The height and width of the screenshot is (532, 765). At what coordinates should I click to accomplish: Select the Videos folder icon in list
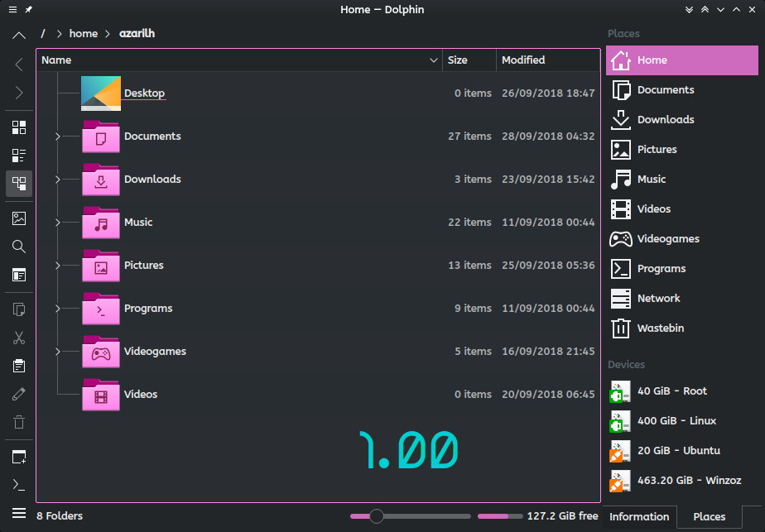[x=101, y=395]
